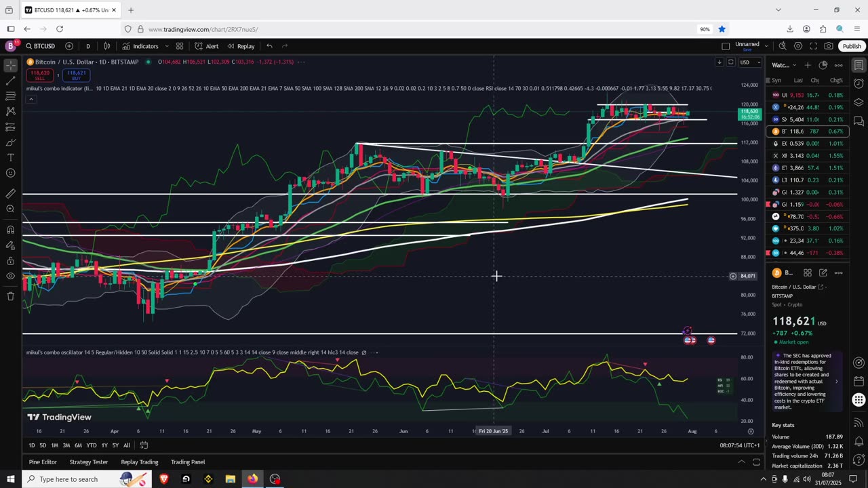Bookmark this page with the star icon
Image resolution: width=868 pixels, height=488 pixels.
click(722, 29)
